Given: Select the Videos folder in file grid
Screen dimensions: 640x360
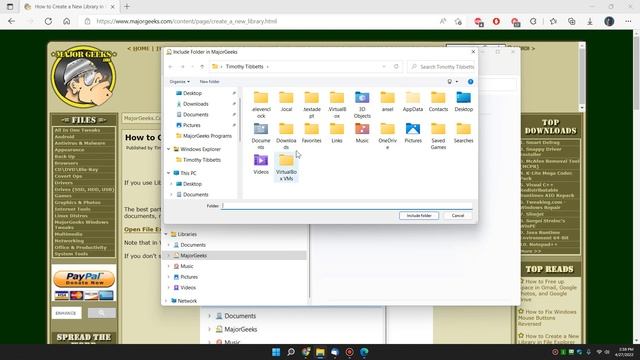Looking at the screenshot, I should pyautogui.click(x=261, y=164).
